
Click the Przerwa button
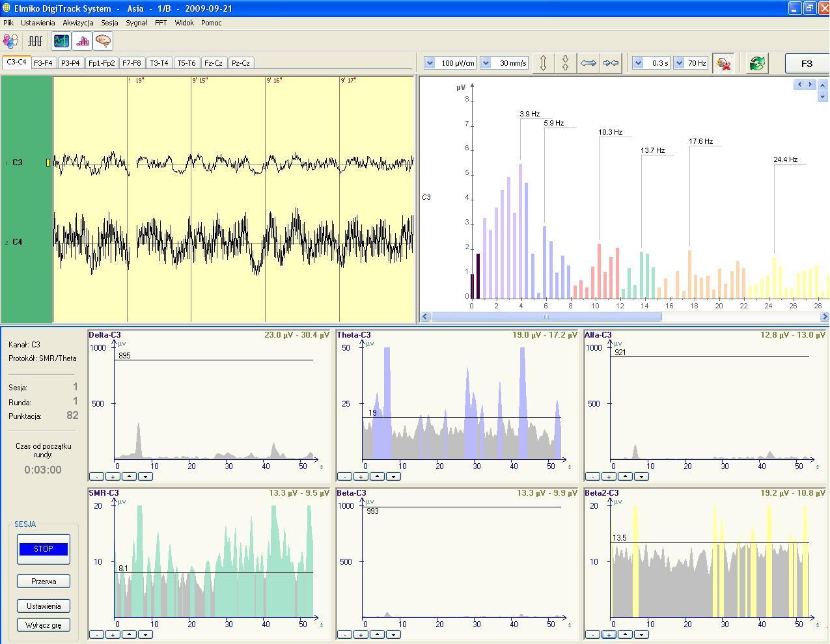tap(44, 582)
